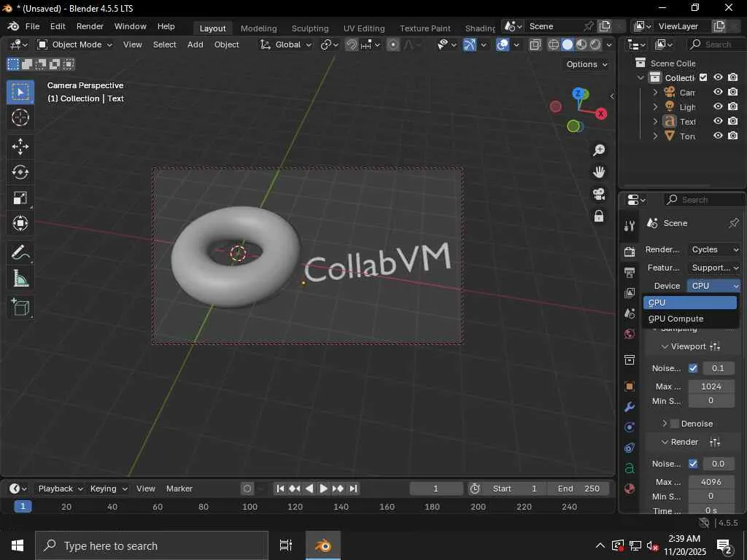
Task: Pin the Scene properties panel
Action: click(734, 223)
